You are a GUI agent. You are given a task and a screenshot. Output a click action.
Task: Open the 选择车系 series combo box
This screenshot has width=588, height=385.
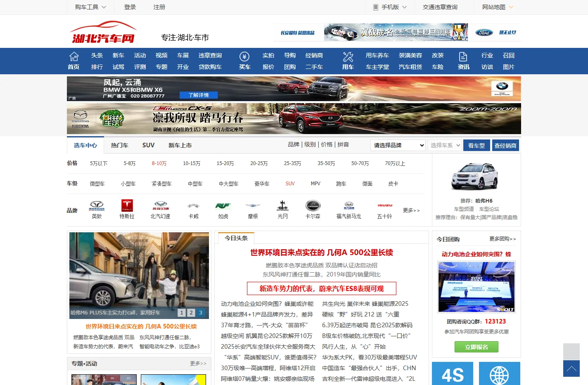(x=445, y=145)
